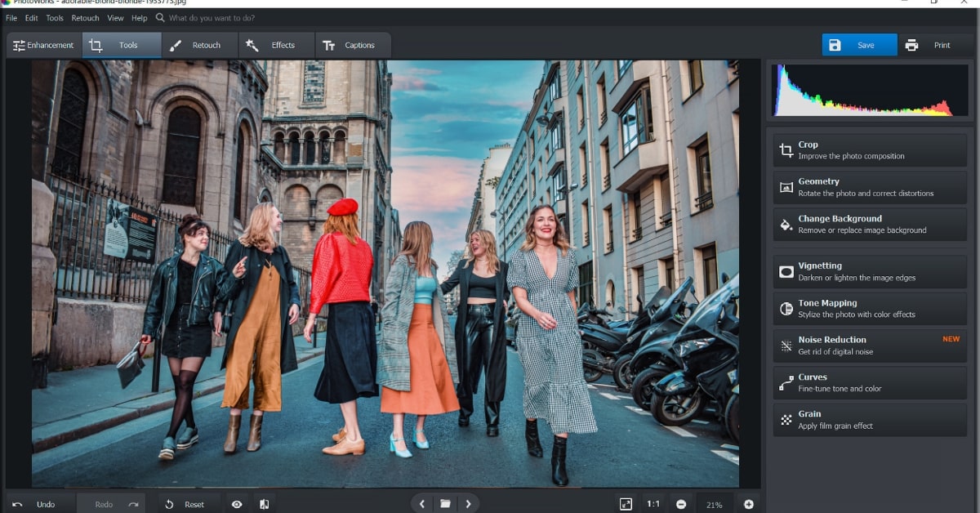
Task: Click the Redo button
Action: [x=112, y=504]
